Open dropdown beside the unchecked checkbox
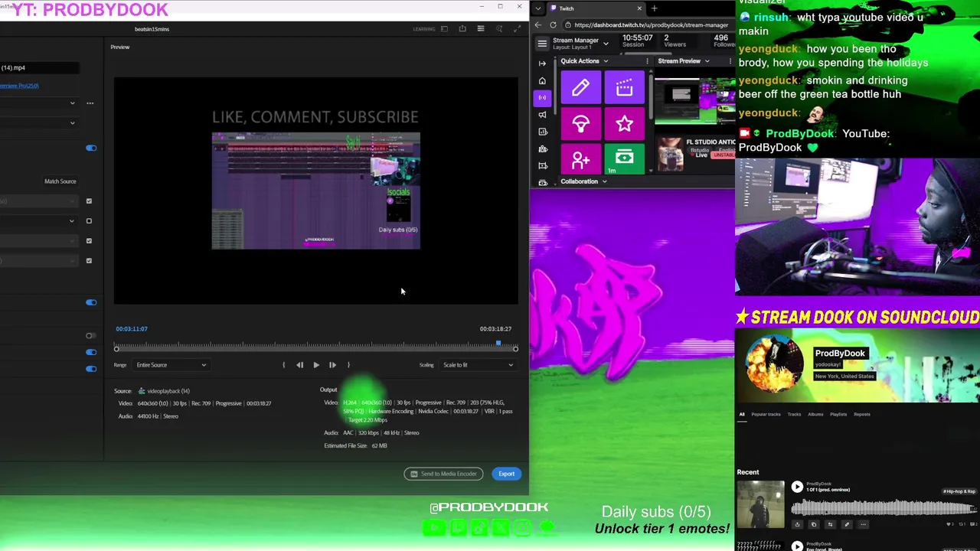This screenshot has height=551, width=980. (x=72, y=221)
